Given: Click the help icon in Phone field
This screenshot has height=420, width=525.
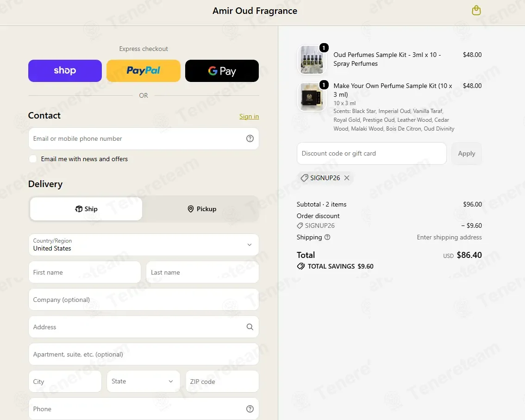Looking at the screenshot, I should coord(250,408).
